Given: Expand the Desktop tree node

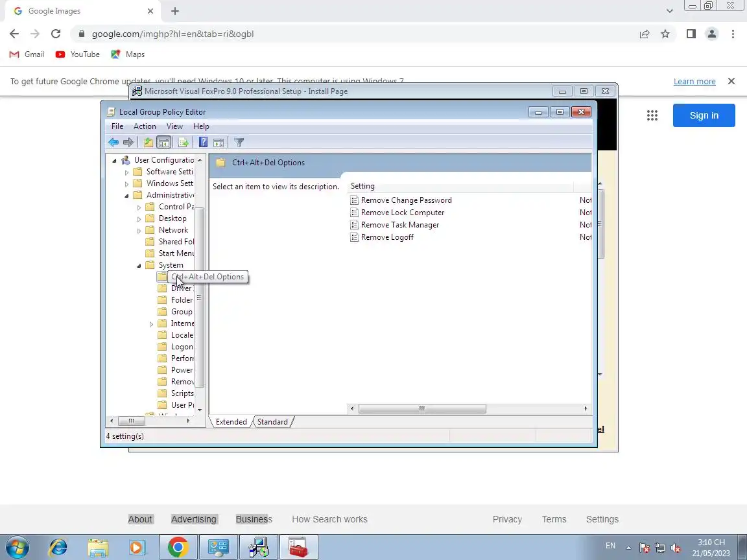Looking at the screenshot, I should 139,219.
